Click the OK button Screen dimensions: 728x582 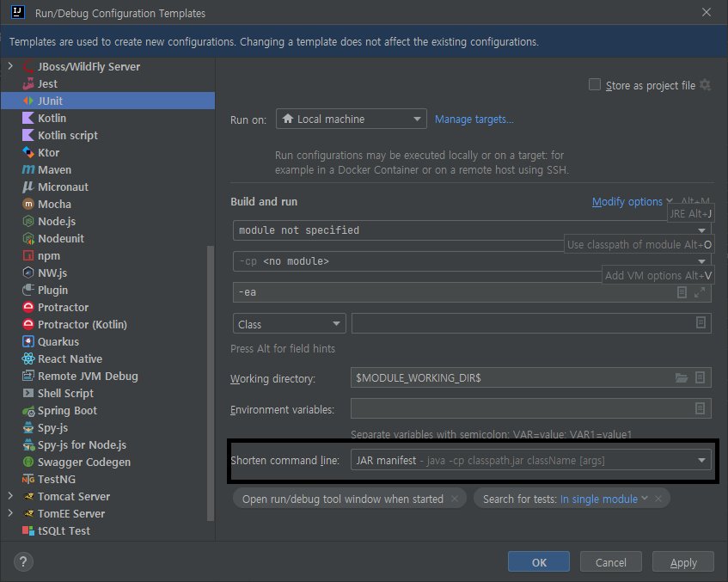pos(539,562)
